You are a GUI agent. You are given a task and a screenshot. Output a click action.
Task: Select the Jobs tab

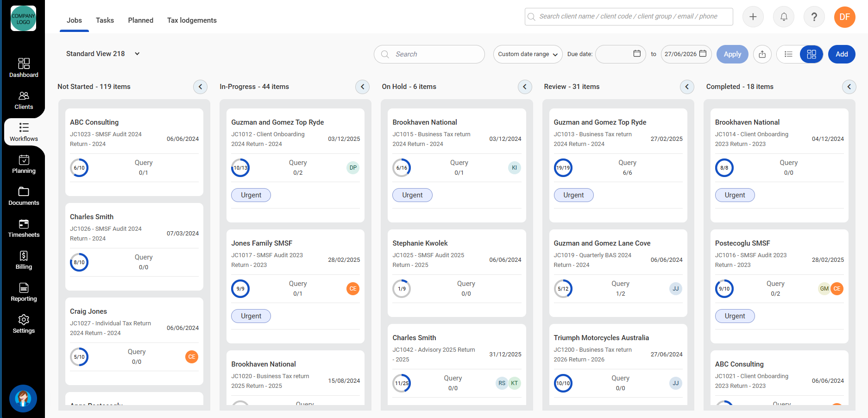[x=74, y=20]
